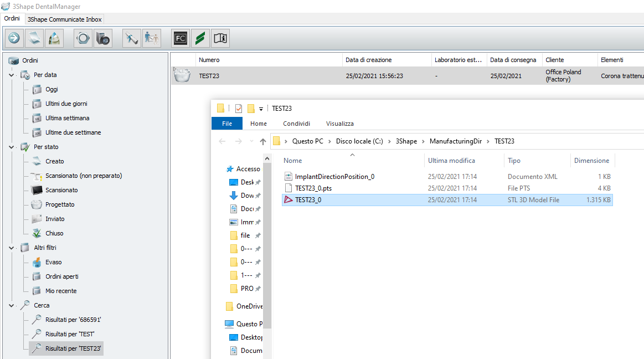Viewport: 644px width, 359px height.
Task: Click the dental tools toolbar icon
Action: click(131, 38)
